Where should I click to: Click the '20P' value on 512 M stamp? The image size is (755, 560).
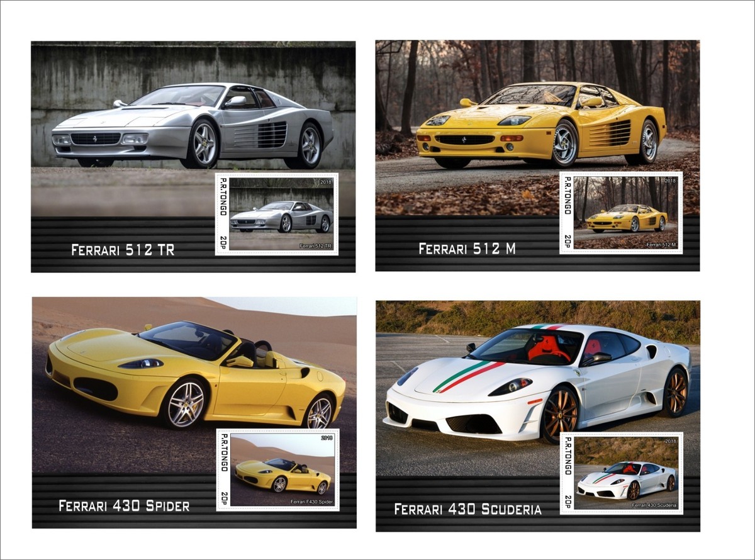(567, 242)
